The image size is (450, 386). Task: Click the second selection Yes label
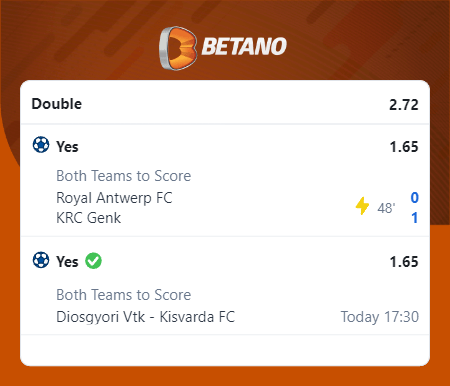click(x=67, y=262)
